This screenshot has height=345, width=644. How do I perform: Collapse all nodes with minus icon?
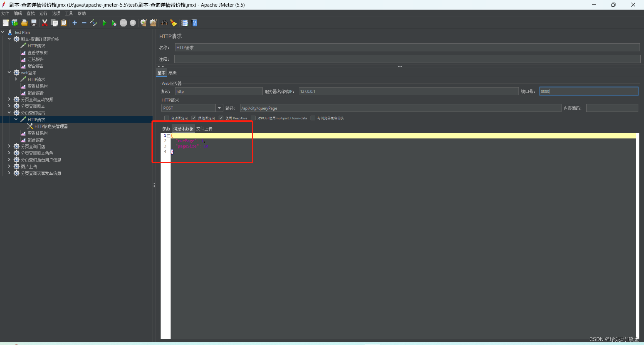click(84, 23)
